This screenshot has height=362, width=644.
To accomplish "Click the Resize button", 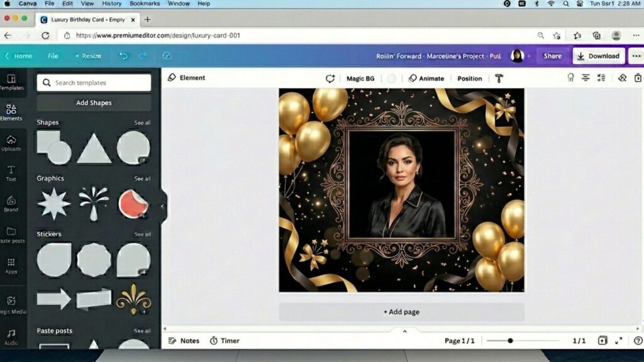I will (x=88, y=56).
